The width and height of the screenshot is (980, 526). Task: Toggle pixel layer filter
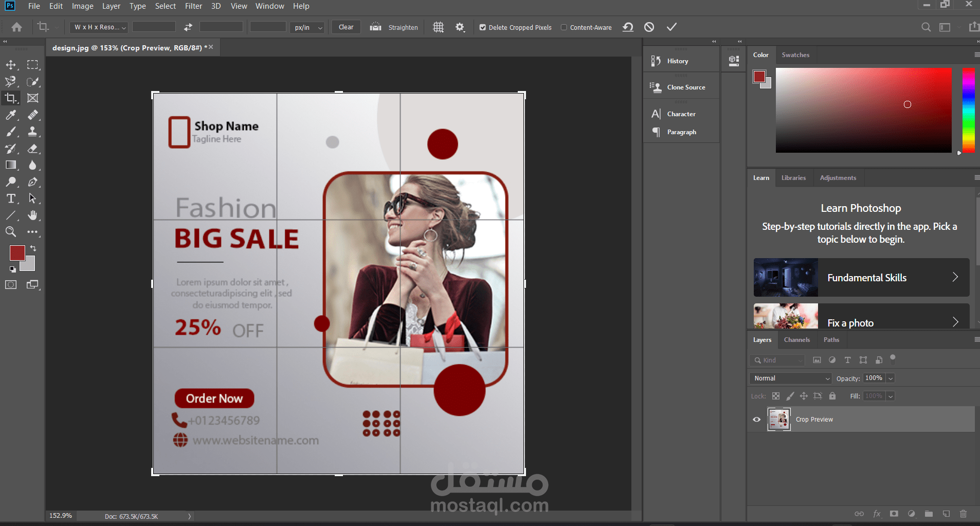(817, 360)
